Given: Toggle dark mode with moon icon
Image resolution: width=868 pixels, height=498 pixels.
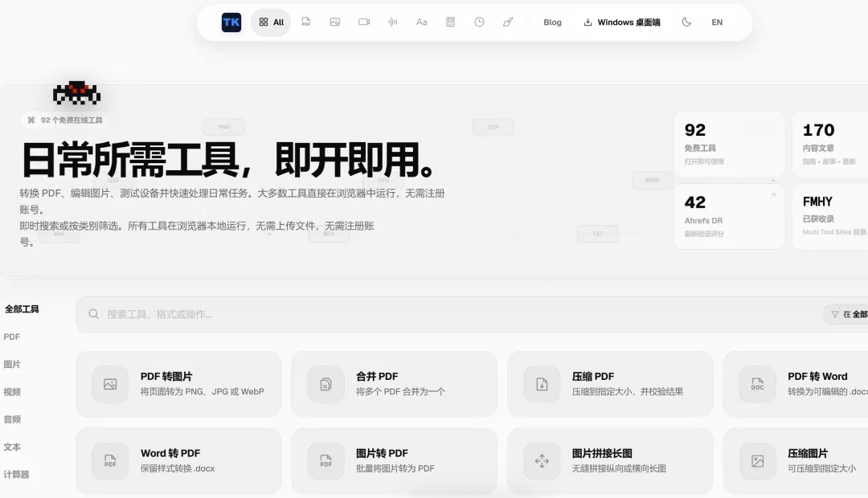Looking at the screenshot, I should 686,22.
